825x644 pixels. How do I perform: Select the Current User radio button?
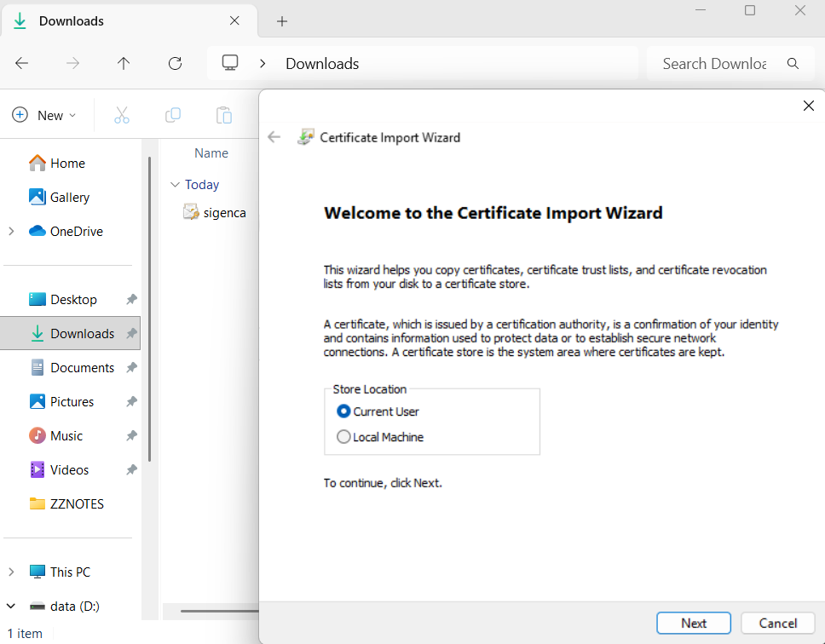(x=343, y=411)
